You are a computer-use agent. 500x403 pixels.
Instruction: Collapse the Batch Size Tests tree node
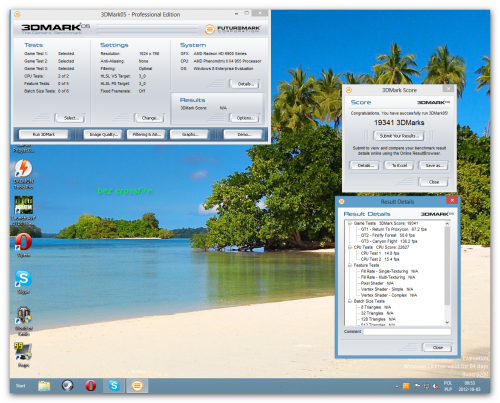[x=350, y=301]
